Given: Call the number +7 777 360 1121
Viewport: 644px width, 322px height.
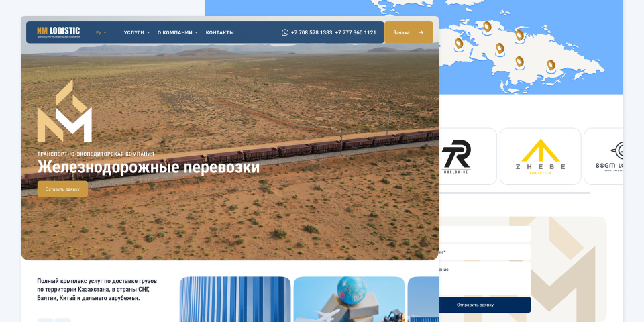Looking at the screenshot, I should coord(356,32).
